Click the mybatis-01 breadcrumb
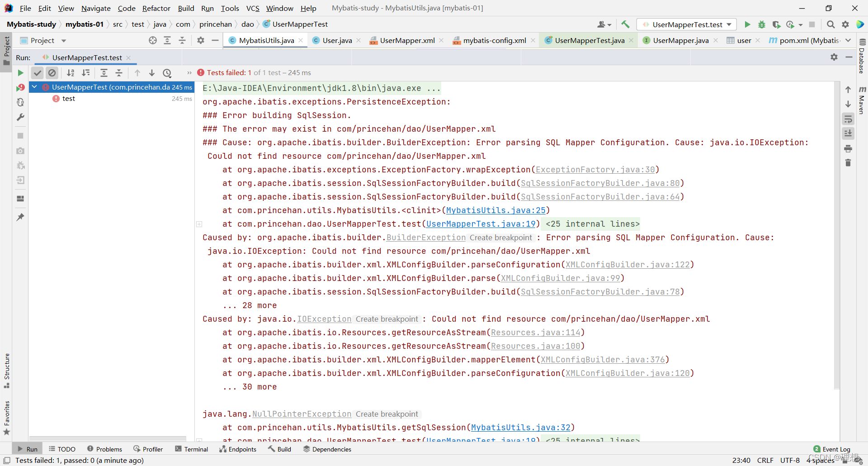 (85, 24)
